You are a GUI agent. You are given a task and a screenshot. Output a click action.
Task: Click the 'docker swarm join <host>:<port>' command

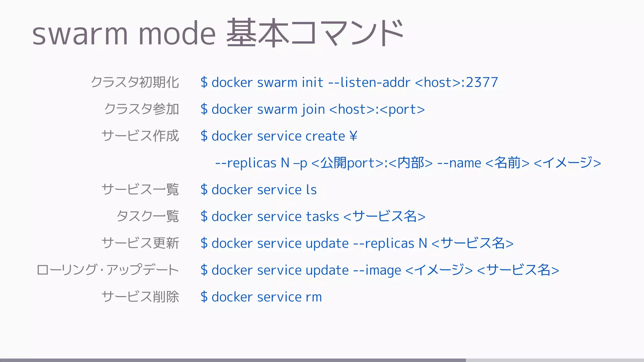pos(313,109)
